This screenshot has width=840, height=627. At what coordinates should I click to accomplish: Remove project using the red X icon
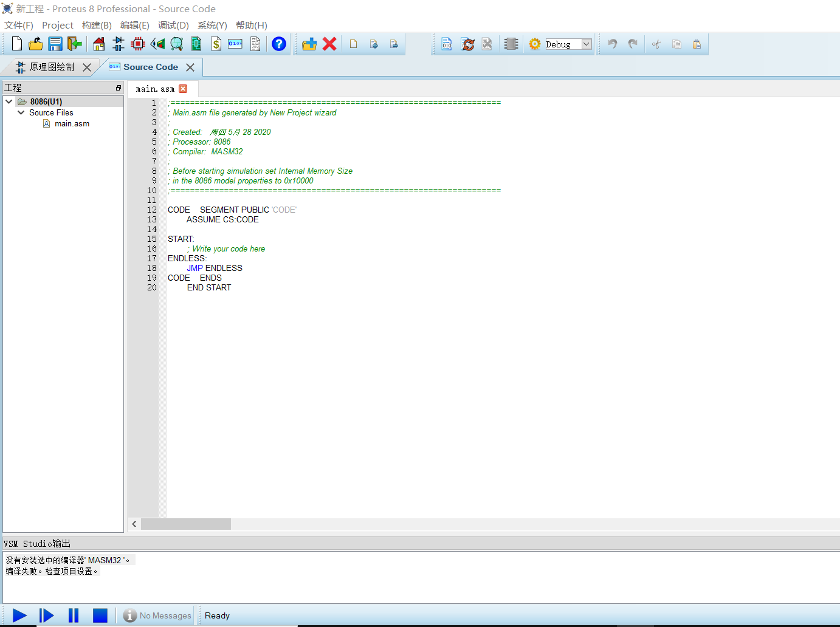tap(329, 44)
